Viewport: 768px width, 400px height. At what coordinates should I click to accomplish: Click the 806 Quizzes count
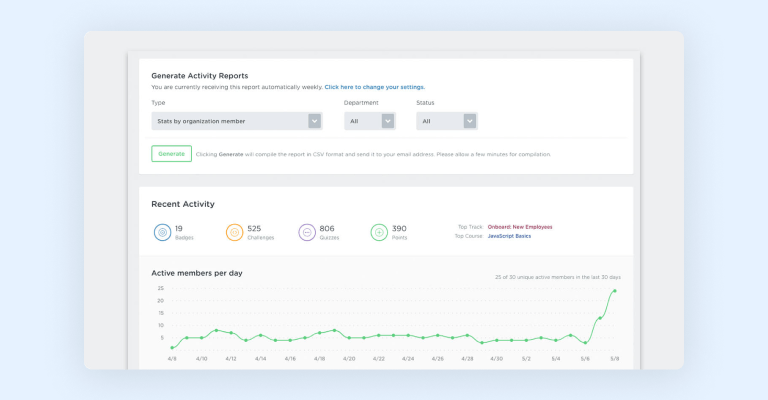click(327, 228)
